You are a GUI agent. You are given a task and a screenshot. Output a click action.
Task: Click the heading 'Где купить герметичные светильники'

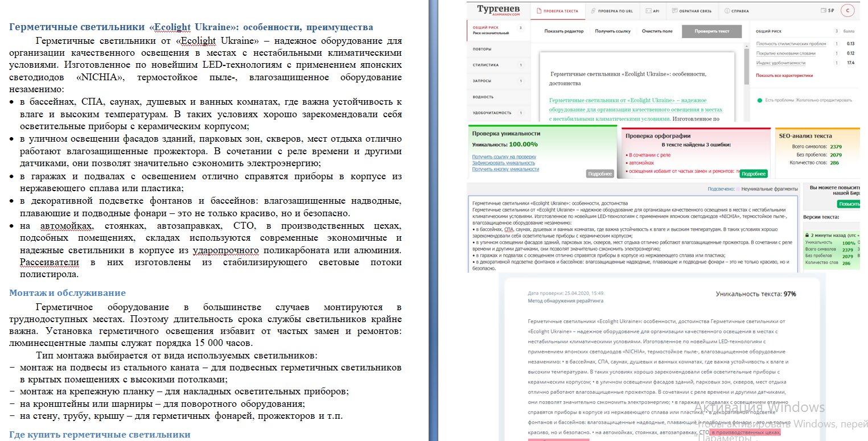point(100,435)
